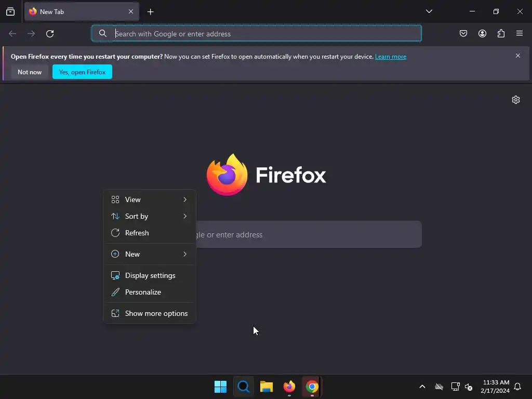Click the OneDrive cloud tray icon
The height and width of the screenshot is (399, 532).
(x=439, y=387)
